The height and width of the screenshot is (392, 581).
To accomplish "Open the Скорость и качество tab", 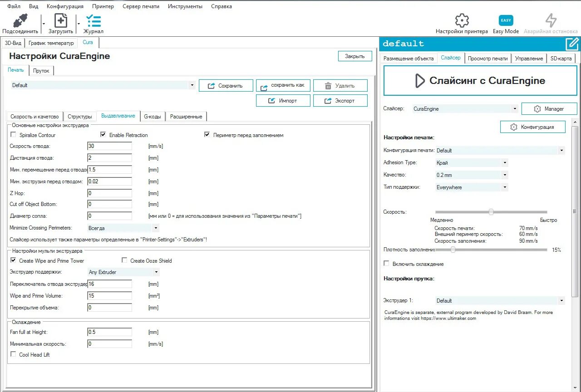I will 34,117.
